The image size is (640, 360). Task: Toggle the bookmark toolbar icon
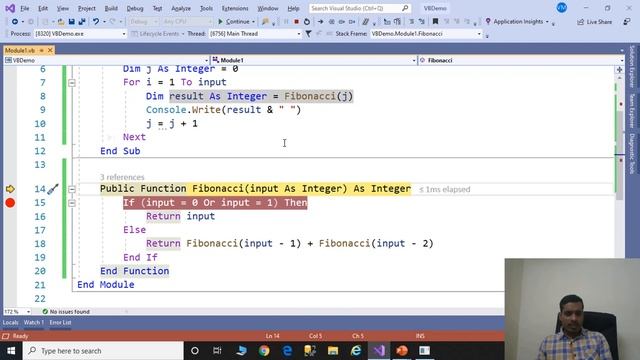point(435,22)
